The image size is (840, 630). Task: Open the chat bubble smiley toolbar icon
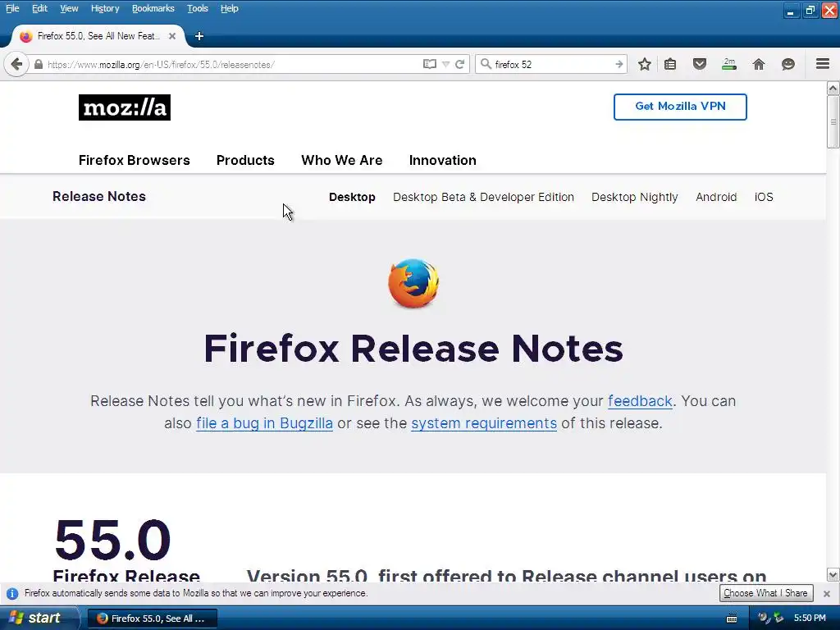pyautogui.click(x=788, y=64)
